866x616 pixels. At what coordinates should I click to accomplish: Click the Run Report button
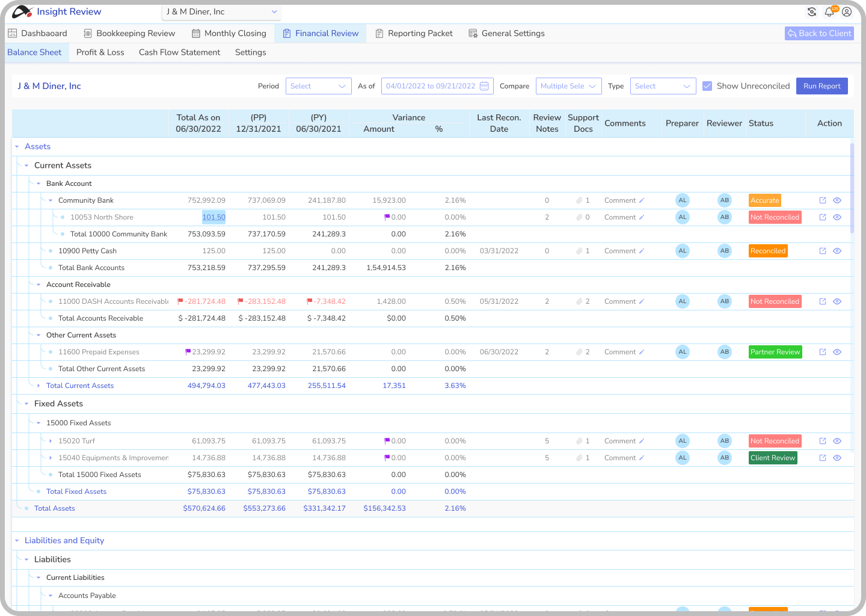tap(821, 86)
